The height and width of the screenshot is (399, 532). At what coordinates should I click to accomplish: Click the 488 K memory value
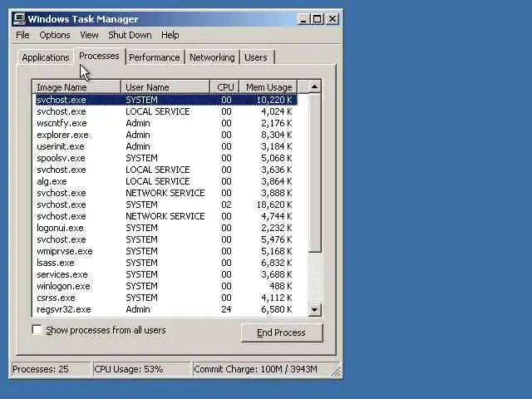click(x=281, y=286)
